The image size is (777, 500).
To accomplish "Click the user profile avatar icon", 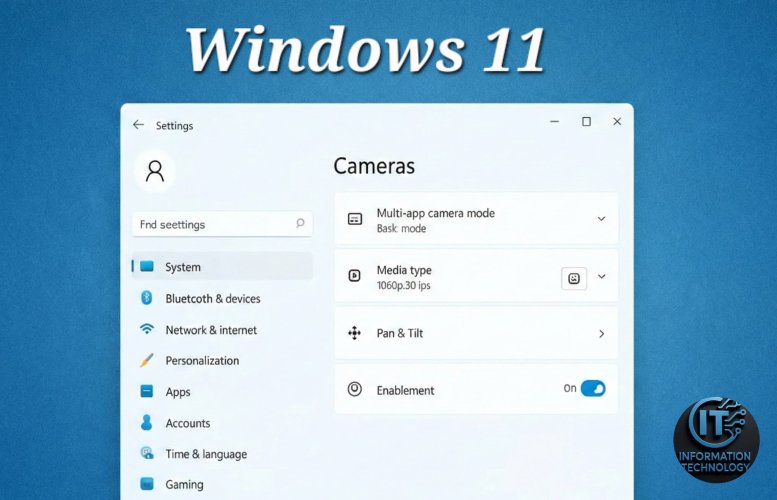I will (x=155, y=171).
